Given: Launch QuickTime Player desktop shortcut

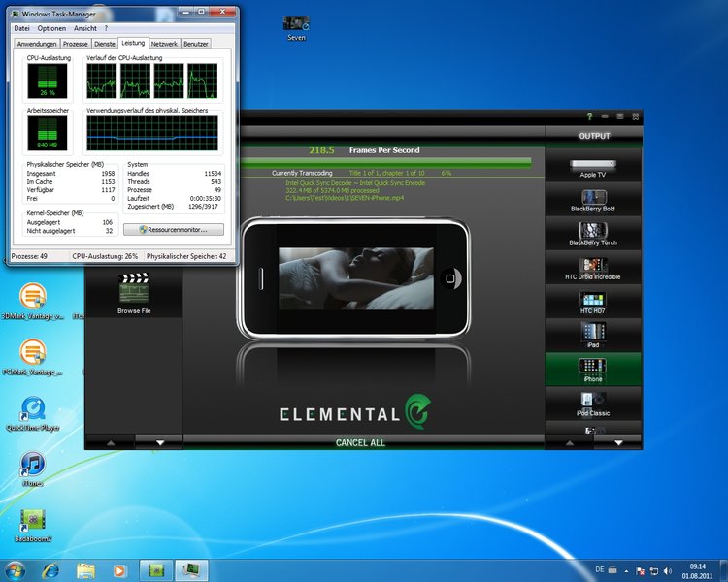Looking at the screenshot, I should [32, 414].
